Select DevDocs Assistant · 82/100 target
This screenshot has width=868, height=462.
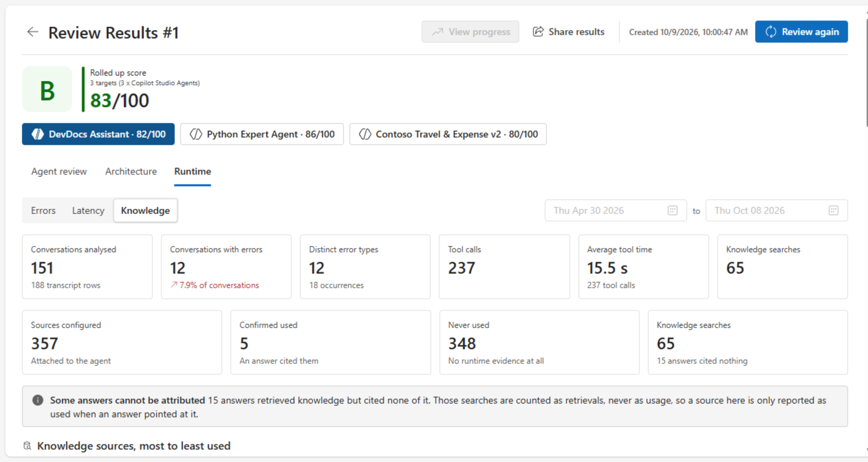[98, 134]
